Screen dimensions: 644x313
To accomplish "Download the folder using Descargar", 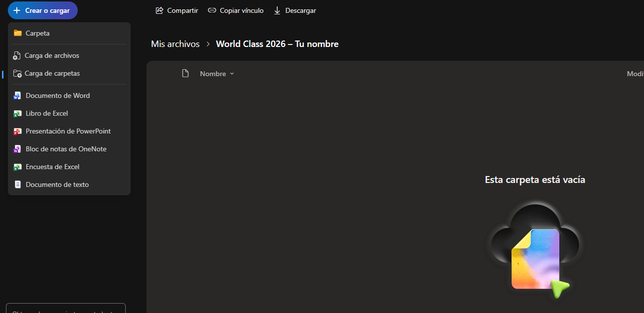I will [295, 10].
